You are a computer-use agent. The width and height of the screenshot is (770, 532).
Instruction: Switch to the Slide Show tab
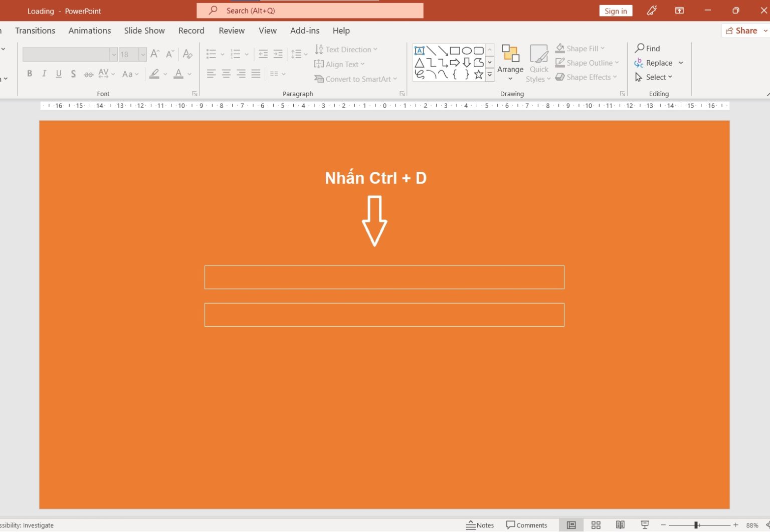(144, 31)
